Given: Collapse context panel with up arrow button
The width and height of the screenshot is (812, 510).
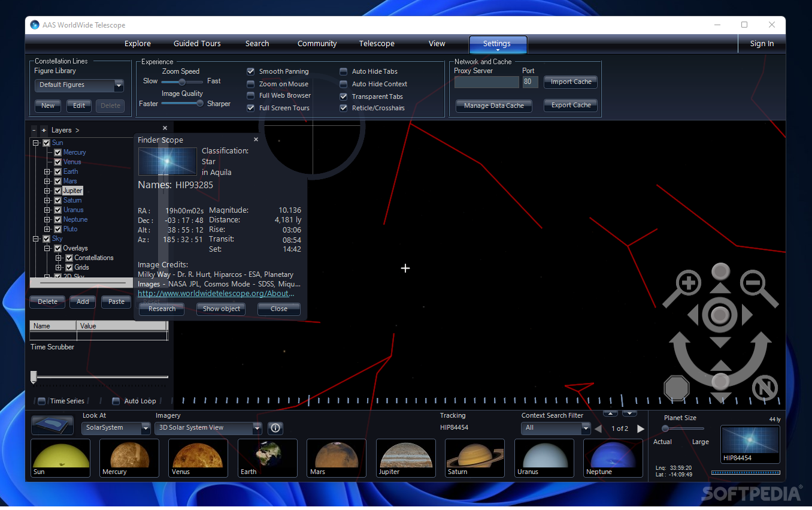Looking at the screenshot, I should click(610, 413).
